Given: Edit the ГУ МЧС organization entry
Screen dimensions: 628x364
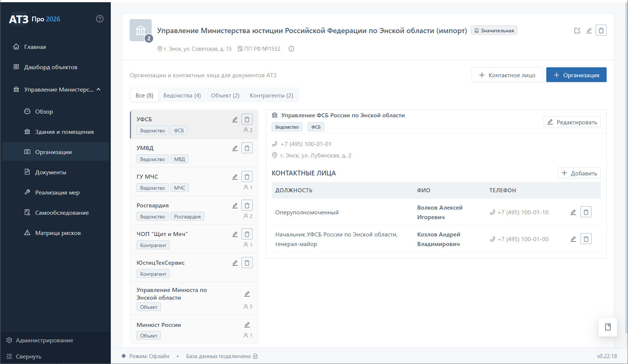Looking at the screenshot, I should (235, 177).
